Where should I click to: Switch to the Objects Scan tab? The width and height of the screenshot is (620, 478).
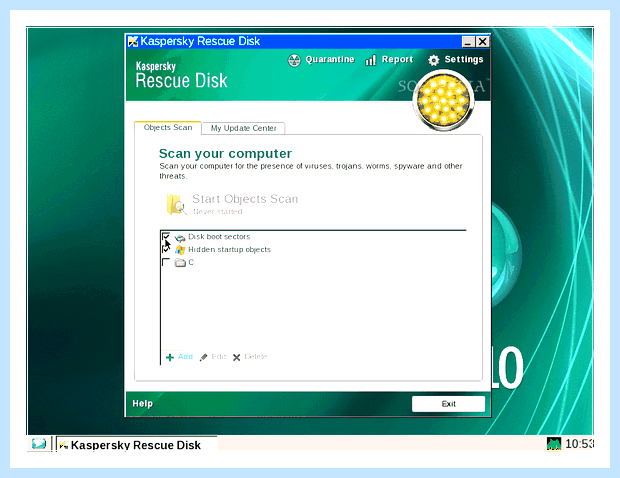click(x=168, y=127)
